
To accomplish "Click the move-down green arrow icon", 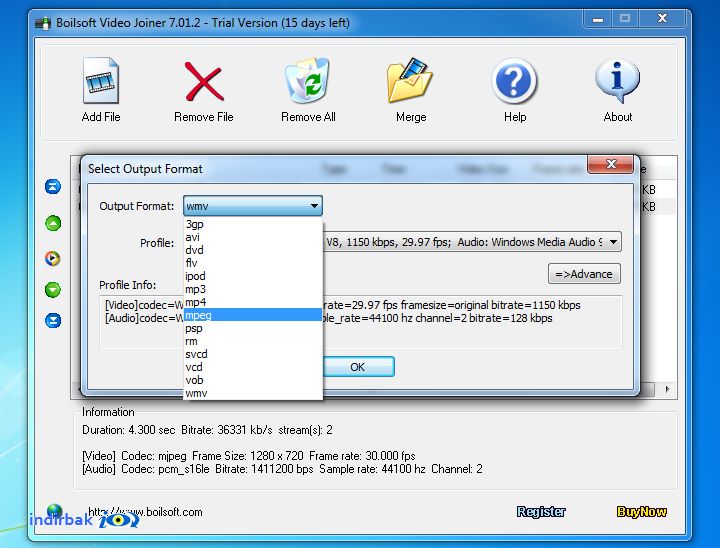I will point(53,290).
